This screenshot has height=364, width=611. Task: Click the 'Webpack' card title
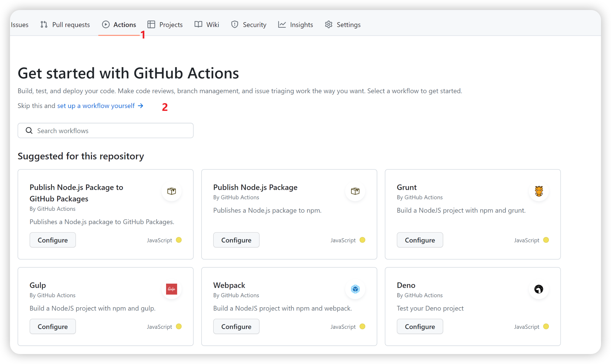[229, 285]
